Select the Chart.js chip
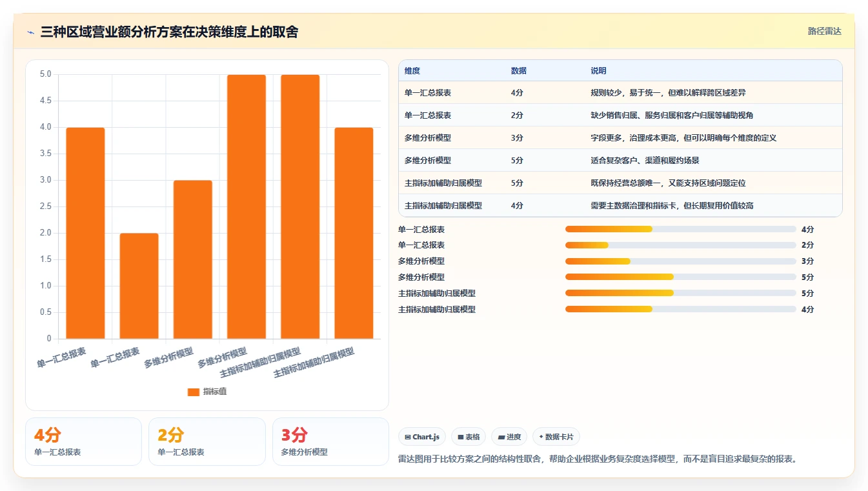 (x=422, y=437)
